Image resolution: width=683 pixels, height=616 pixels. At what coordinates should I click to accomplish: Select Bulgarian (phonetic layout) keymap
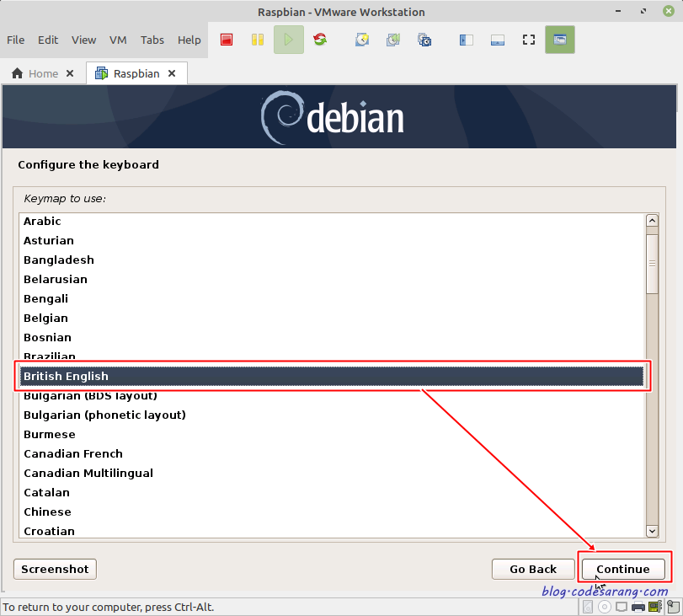[332, 415]
